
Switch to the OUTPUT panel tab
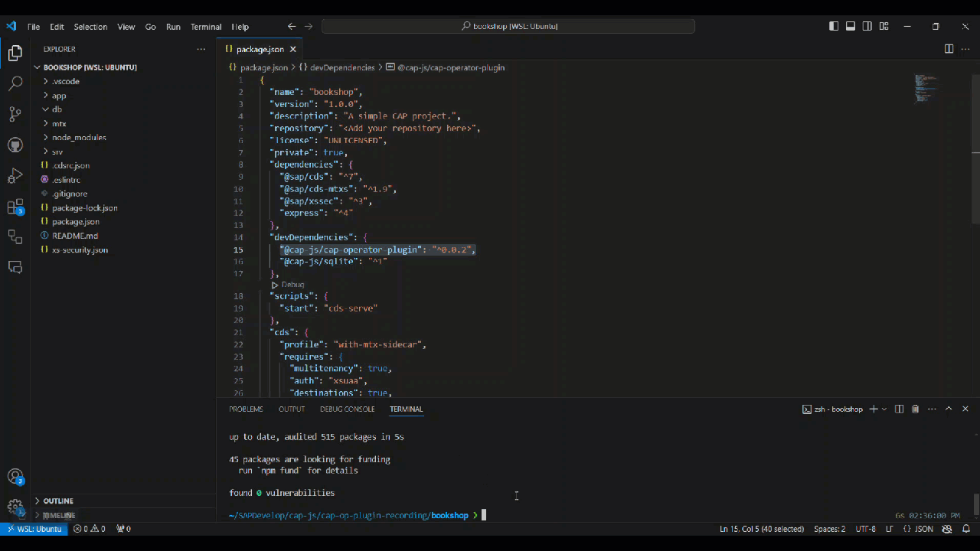click(292, 409)
